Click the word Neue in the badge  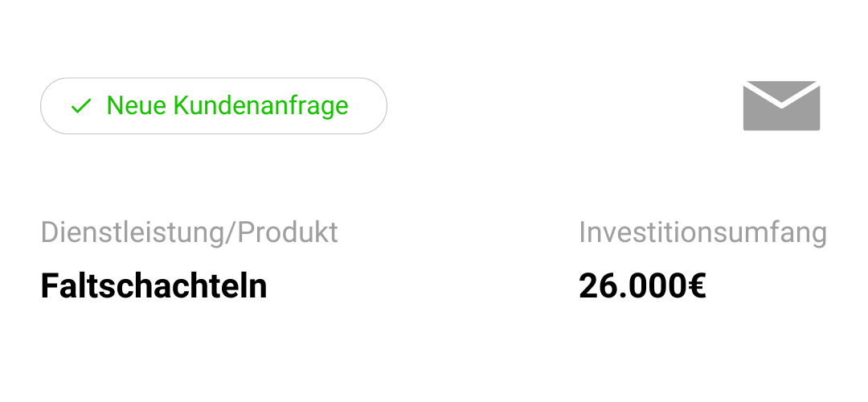click(136, 105)
